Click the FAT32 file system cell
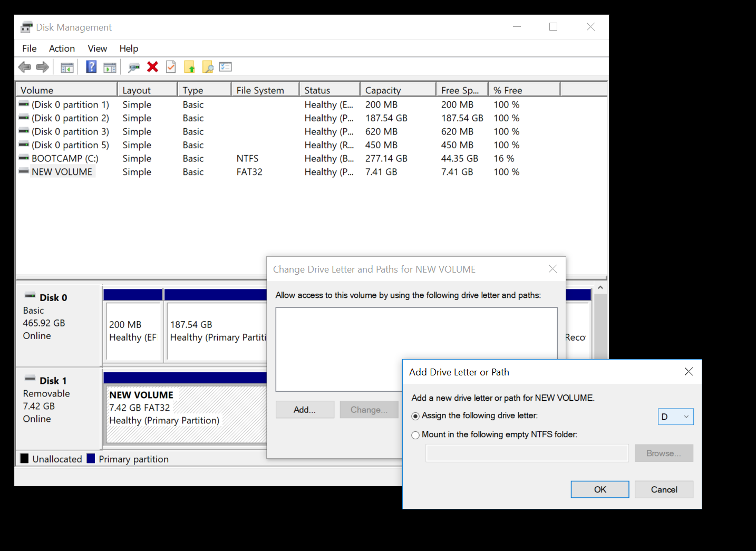This screenshot has width=756, height=551. pos(249,172)
